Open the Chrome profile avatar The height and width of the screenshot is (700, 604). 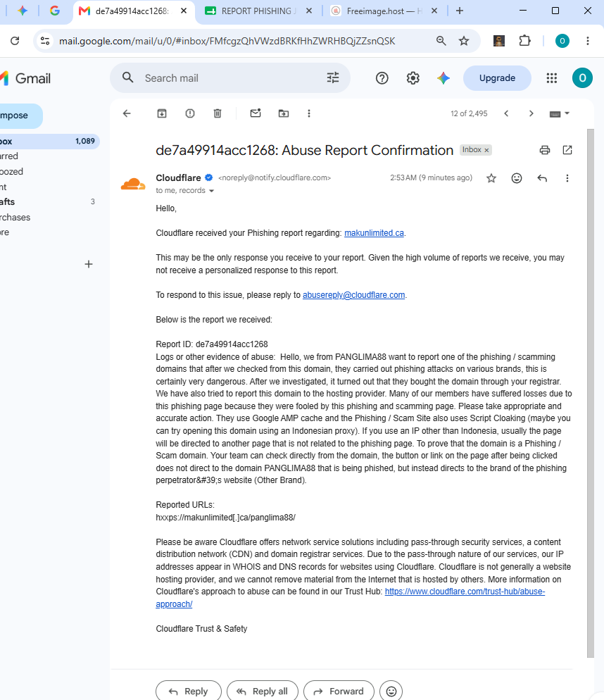tap(562, 41)
